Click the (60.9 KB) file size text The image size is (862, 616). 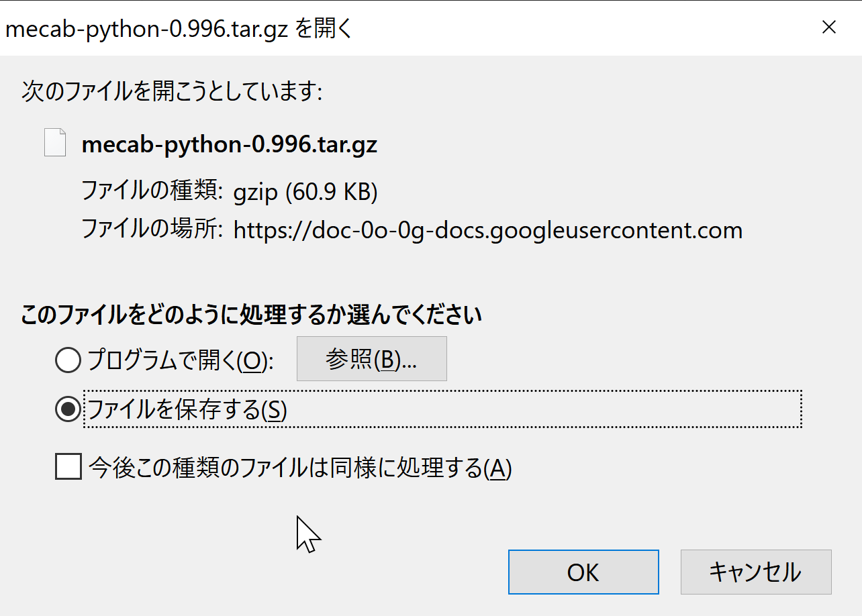coord(332,193)
